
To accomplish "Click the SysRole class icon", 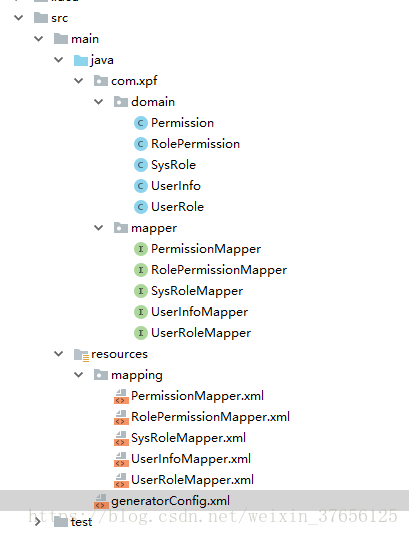I will coord(141,165).
